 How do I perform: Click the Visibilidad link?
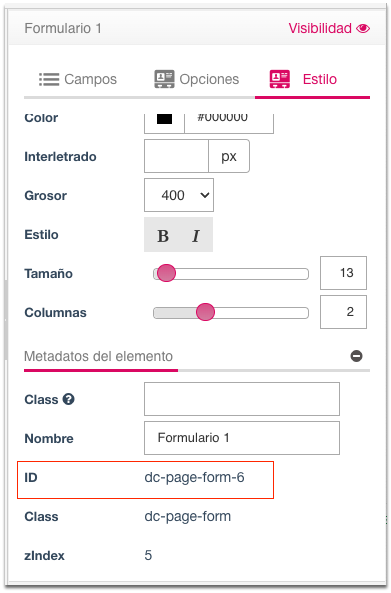pos(320,28)
